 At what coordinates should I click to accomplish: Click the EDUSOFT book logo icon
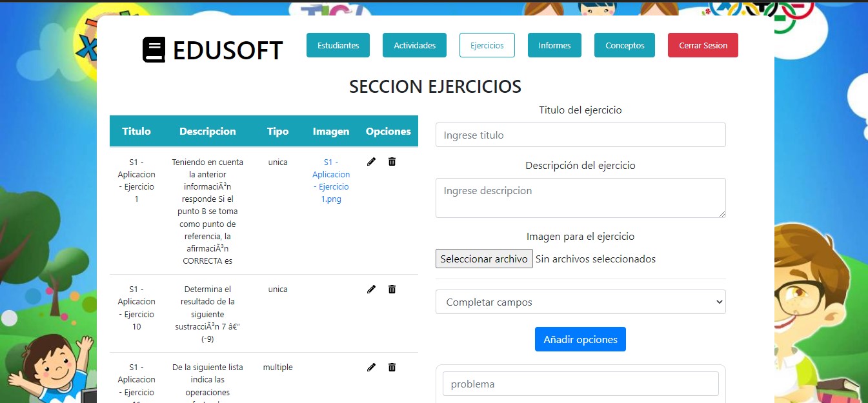(154, 50)
